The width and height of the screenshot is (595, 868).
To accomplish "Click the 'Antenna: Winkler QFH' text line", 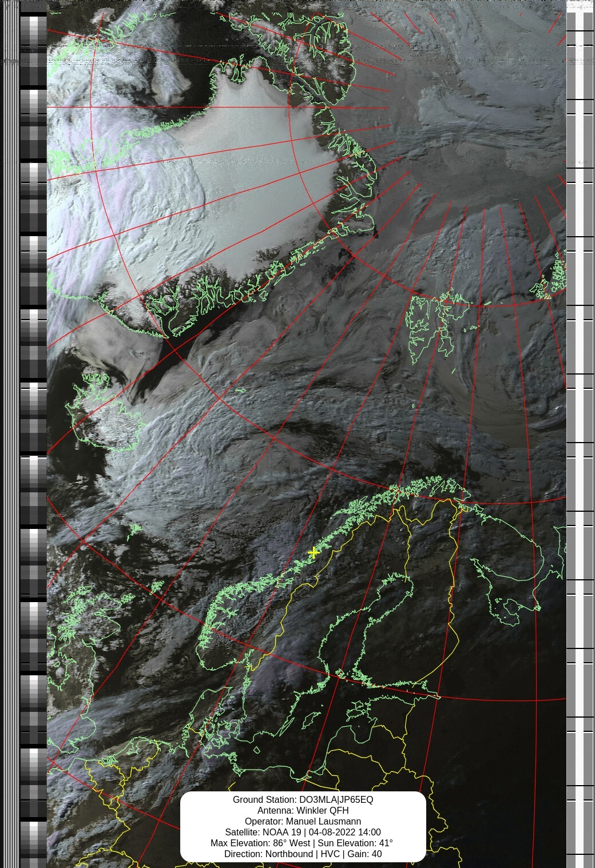I will [303, 810].
